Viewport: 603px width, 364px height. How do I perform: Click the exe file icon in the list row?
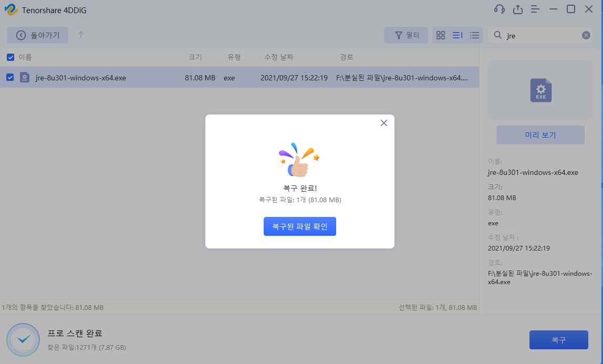point(25,78)
